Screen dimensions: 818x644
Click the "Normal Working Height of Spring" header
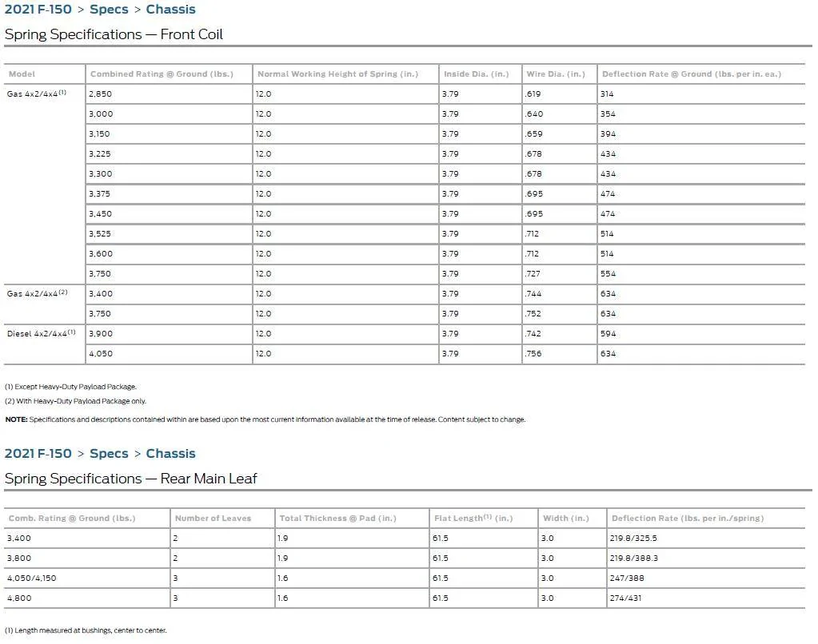(x=337, y=74)
